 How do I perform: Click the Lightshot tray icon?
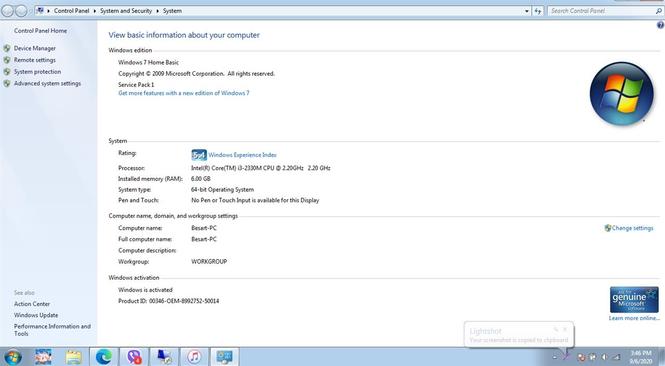(566, 357)
